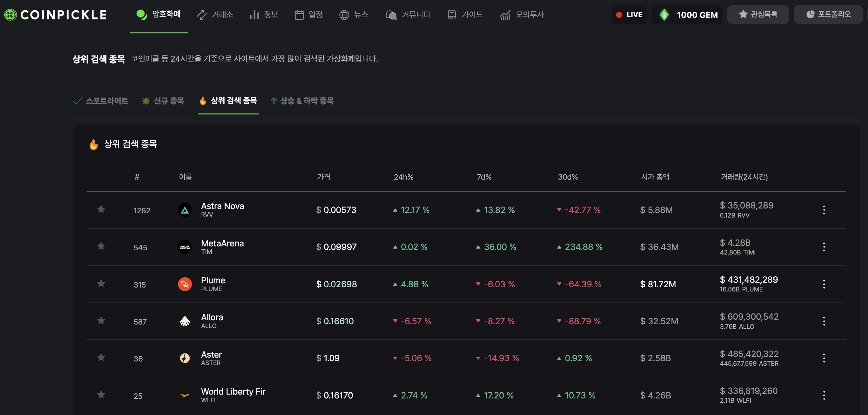Click the Allora coin icon

185,321
